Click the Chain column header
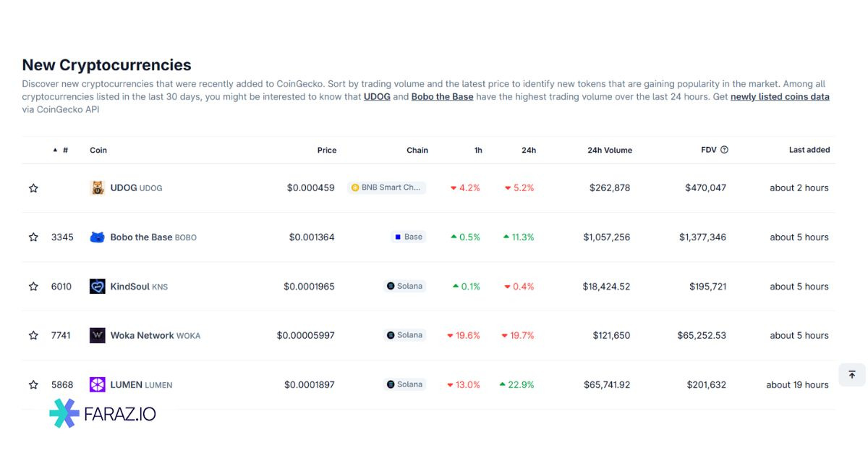This screenshot has width=868, height=456. (x=417, y=150)
